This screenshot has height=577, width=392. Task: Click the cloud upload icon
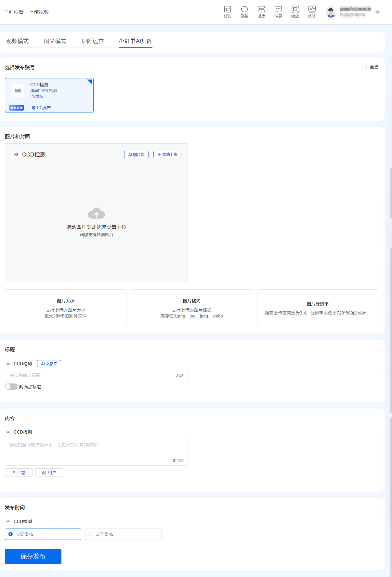click(97, 213)
